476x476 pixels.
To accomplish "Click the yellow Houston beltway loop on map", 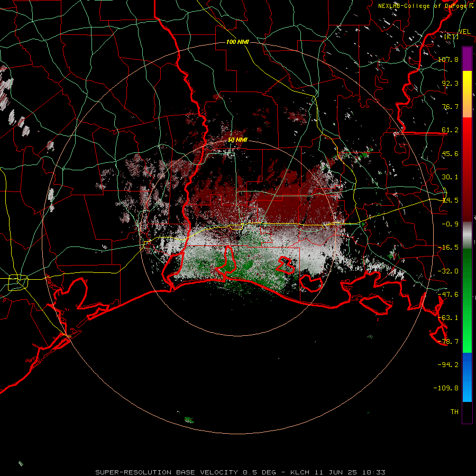I will pos(18,282).
